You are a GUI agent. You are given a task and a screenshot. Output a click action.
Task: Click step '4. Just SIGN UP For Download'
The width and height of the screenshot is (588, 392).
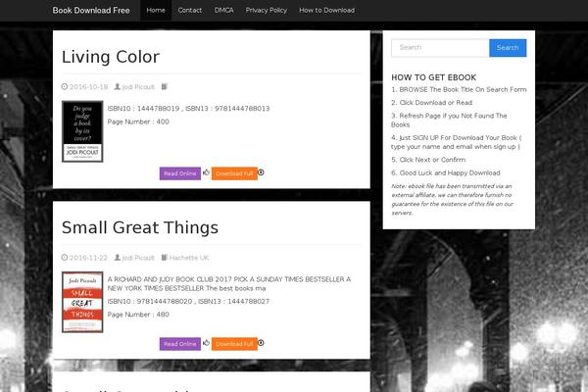tap(457, 142)
